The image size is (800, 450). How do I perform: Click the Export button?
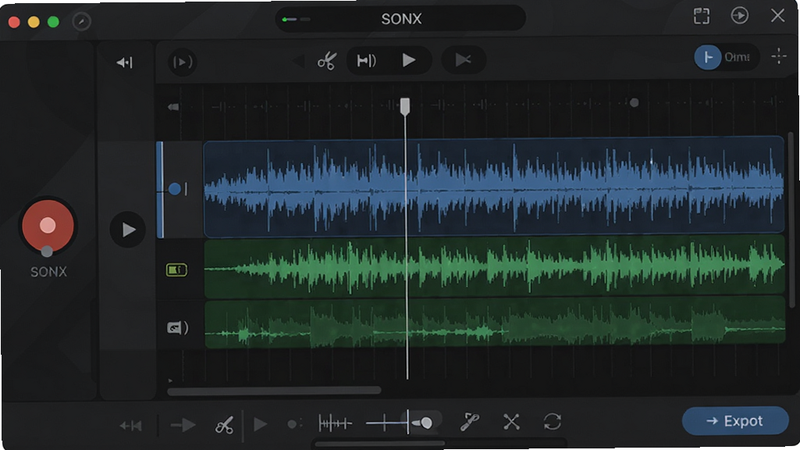tap(735, 421)
